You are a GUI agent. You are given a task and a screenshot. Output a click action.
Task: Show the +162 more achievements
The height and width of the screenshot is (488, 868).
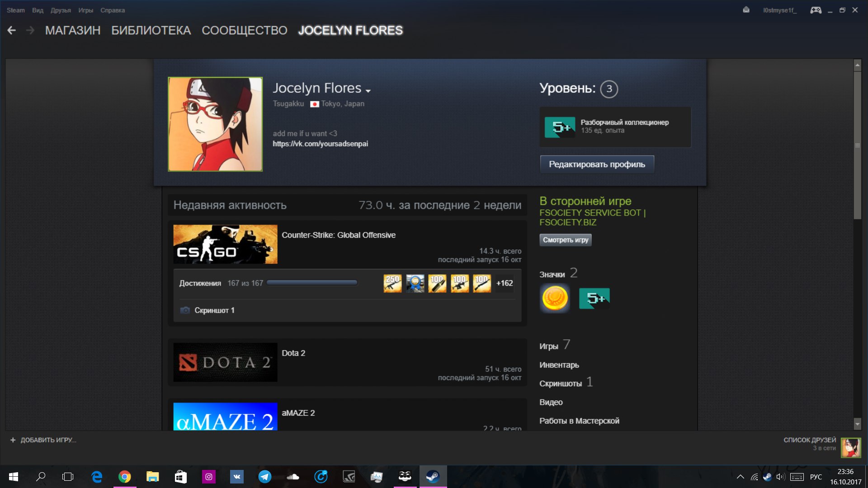click(505, 283)
